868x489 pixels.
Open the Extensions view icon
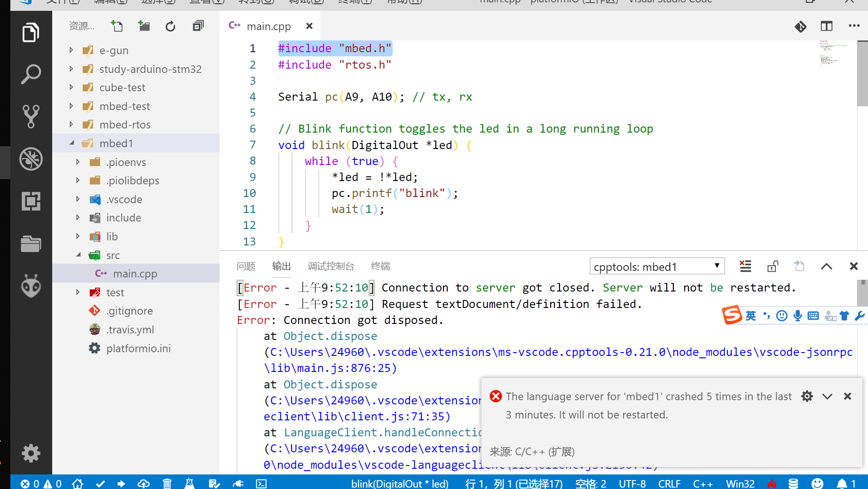(x=31, y=201)
